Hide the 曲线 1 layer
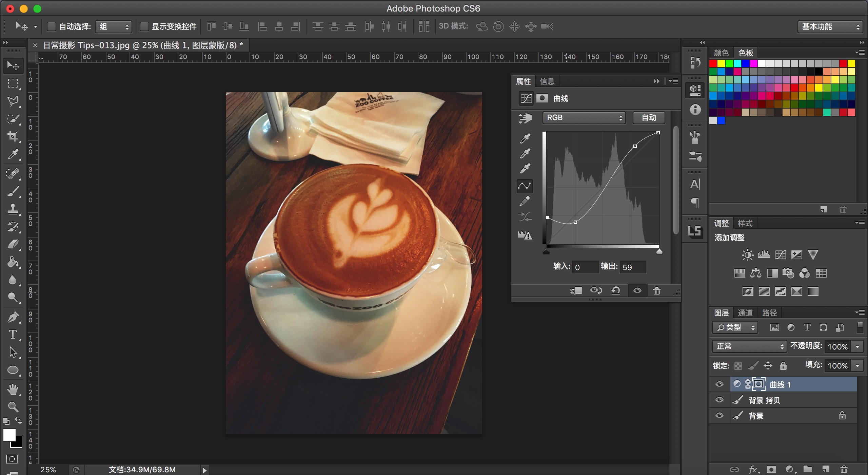Screen dimensions: 868x475 (719, 384)
